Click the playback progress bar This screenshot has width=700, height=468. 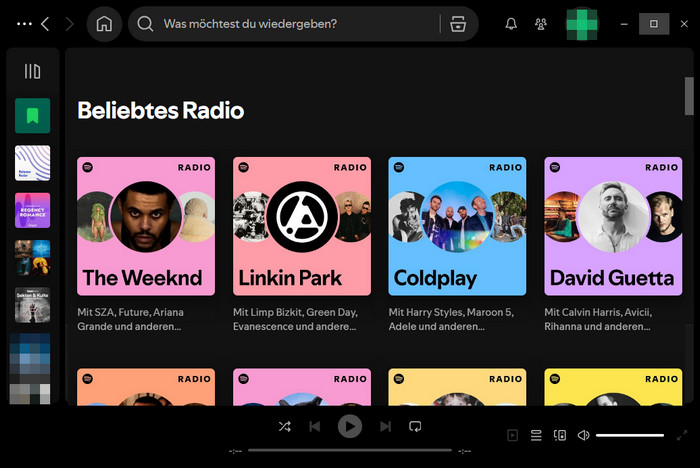click(350, 451)
